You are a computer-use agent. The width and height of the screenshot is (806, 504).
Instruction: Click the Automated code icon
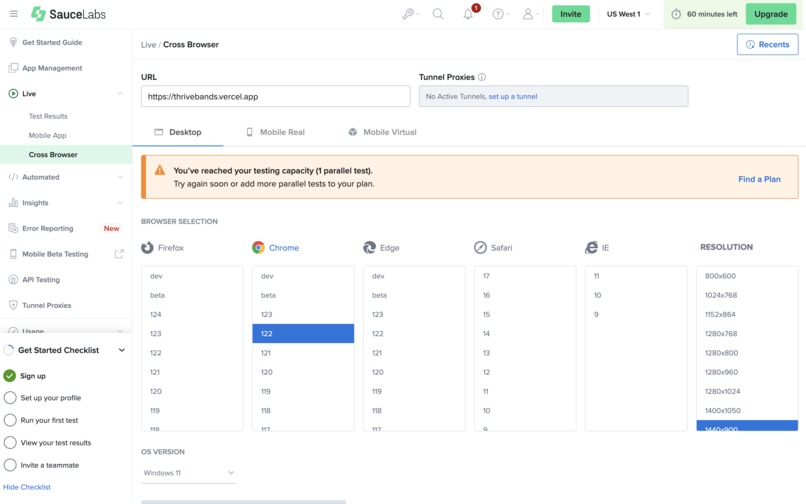[x=13, y=177]
